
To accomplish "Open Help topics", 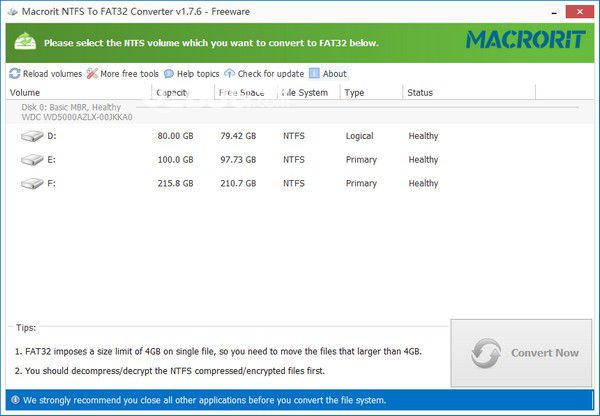I will click(x=198, y=74).
